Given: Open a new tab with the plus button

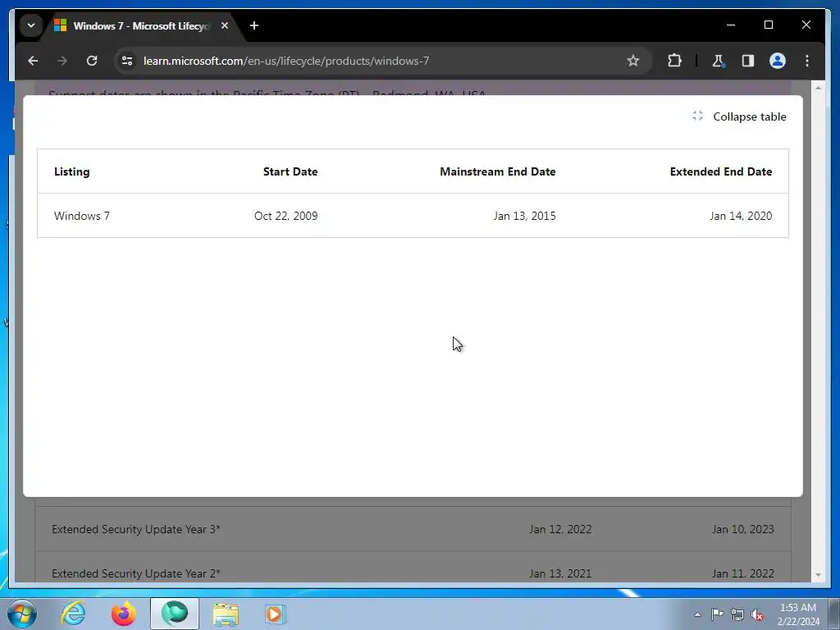Looking at the screenshot, I should [x=254, y=25].
